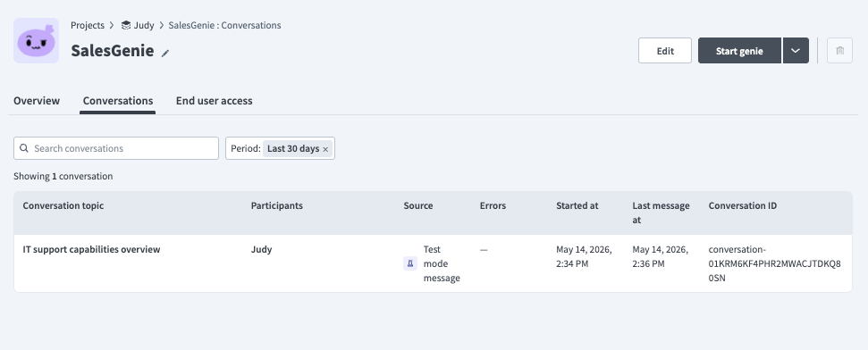Click the graduation cap icon beside Judy
The width and height of the screenshot is (868, 350).
(x=126, y=25)
